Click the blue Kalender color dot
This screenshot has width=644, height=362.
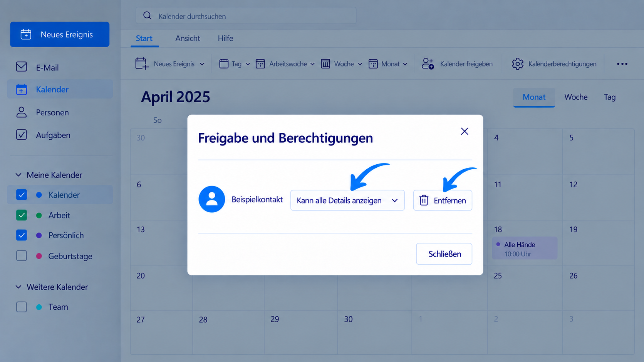(x=39, y=195)
